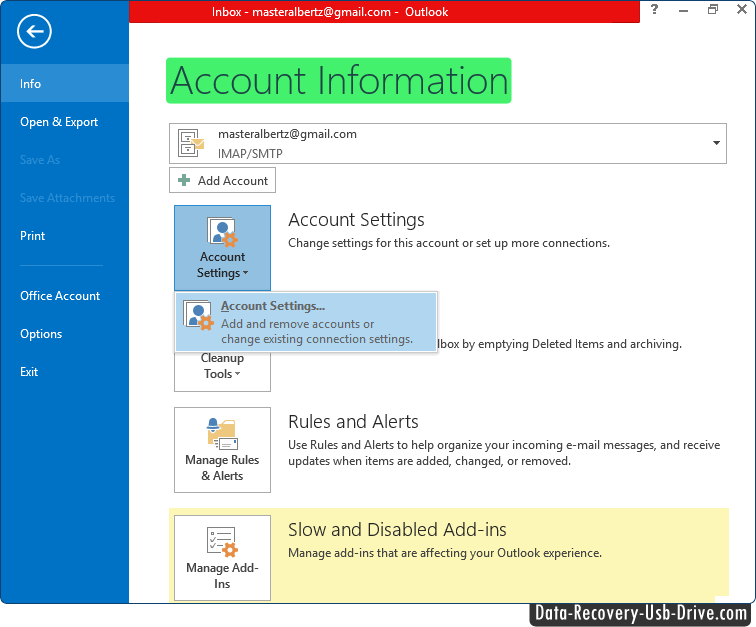Click the Help question mark icon
Image resolution: width=756 pixels, height=627 pixels.
tap(654, 9)
